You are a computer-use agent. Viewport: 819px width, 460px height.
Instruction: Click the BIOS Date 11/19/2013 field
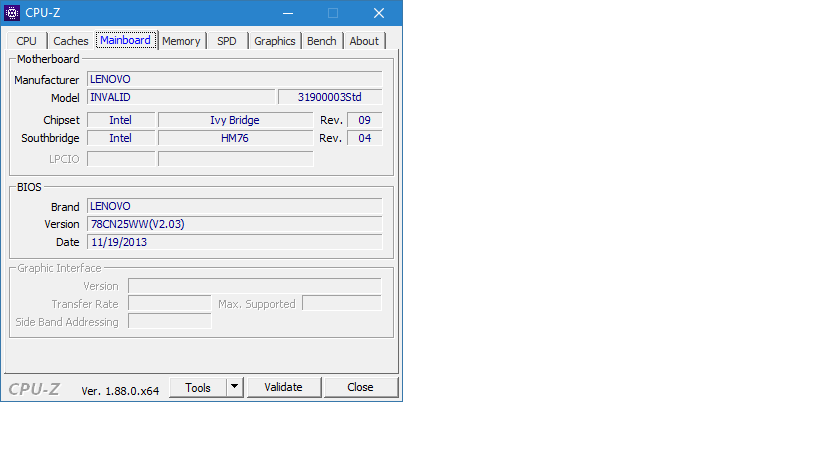pyautogui.click(x=235, y=242)
